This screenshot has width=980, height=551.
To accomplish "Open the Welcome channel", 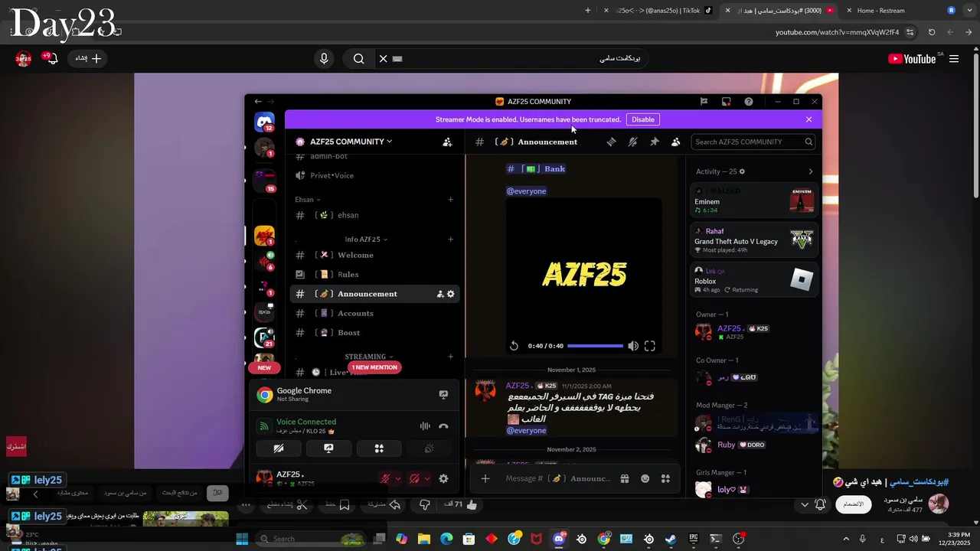I will click(x=374, y=255).
